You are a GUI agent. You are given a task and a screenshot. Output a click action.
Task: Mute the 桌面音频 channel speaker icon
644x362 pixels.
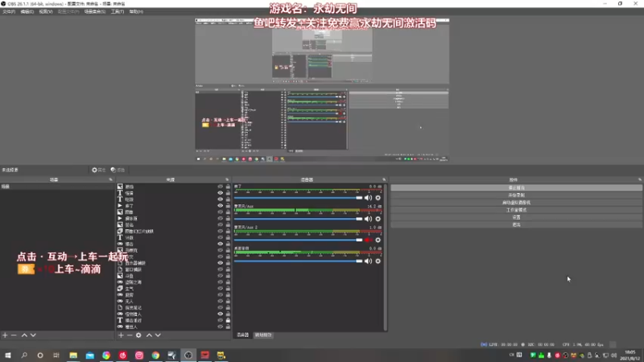click(368, 261)
